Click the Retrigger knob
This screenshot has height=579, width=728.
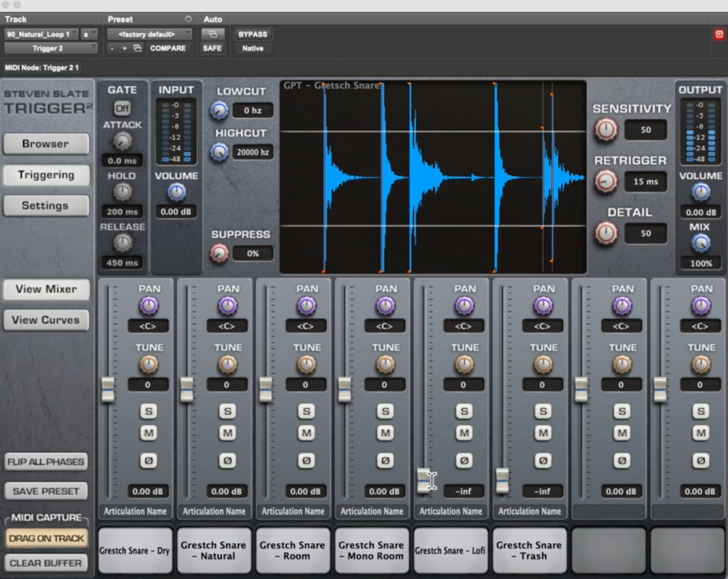[x=606, y=182]
